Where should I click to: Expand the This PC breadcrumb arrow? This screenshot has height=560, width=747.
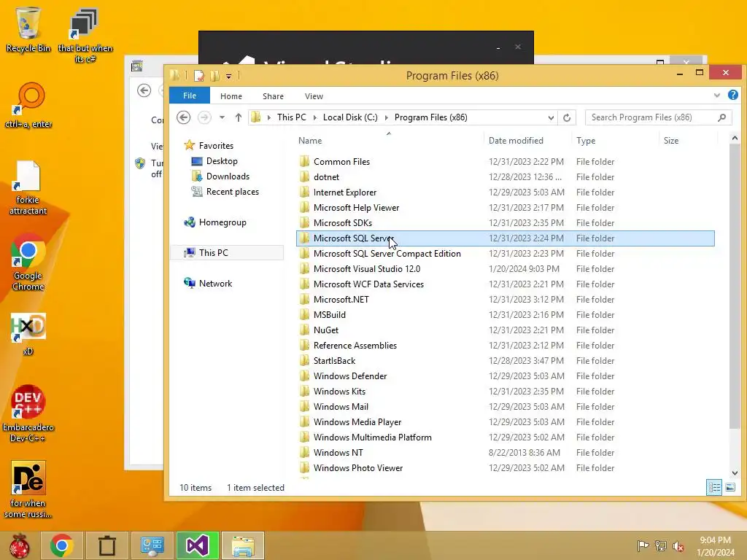[x=315, y=117]
